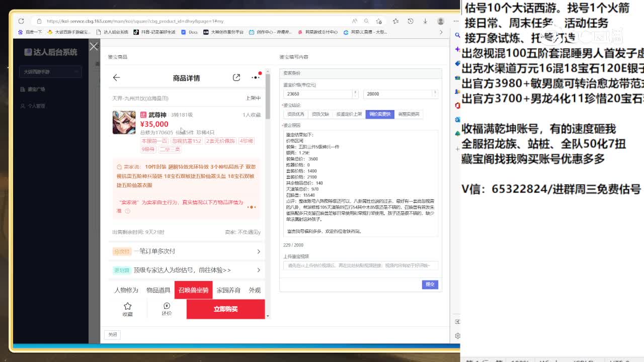Viewport: 644px width, 362px height.
Task: Open 网易CC直播 bookmark
Action: click(x=365, y=32)
